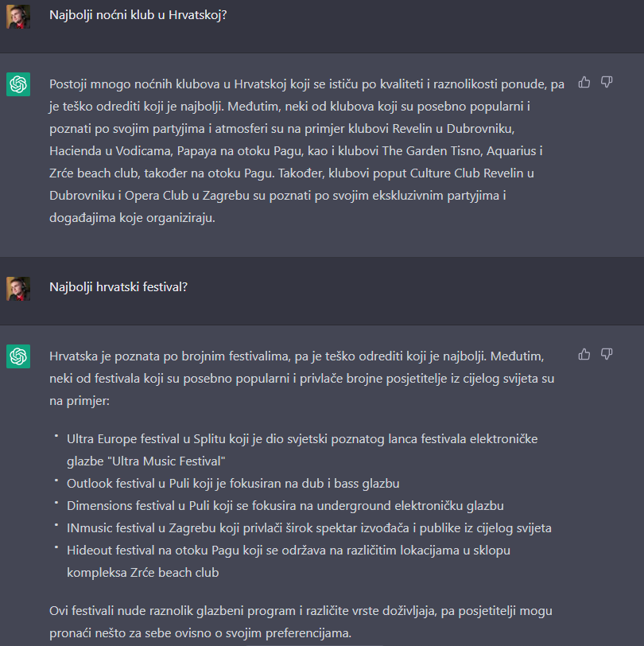Click the closing paragraph starting 'Ovi festivali nude'
Viewport: 644px width, 646px height.
point(301,621)
